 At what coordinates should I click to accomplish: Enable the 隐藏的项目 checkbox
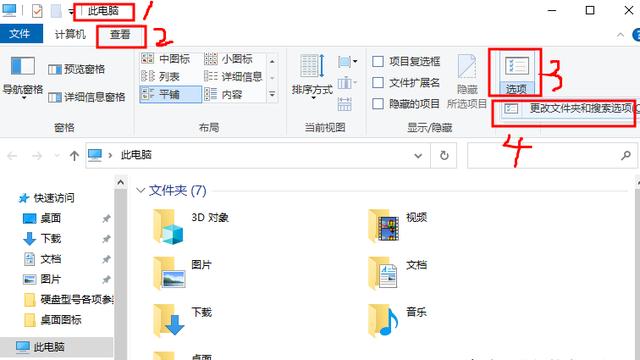[378, 104]
